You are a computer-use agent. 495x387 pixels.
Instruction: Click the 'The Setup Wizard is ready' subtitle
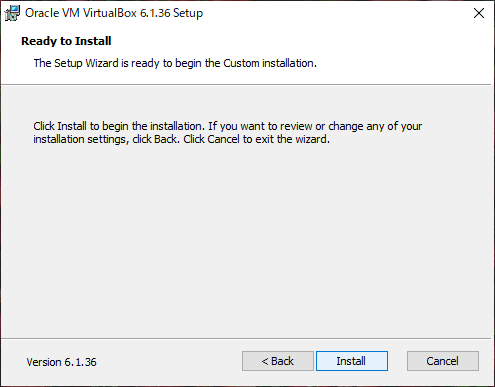(x=175, y=63)
